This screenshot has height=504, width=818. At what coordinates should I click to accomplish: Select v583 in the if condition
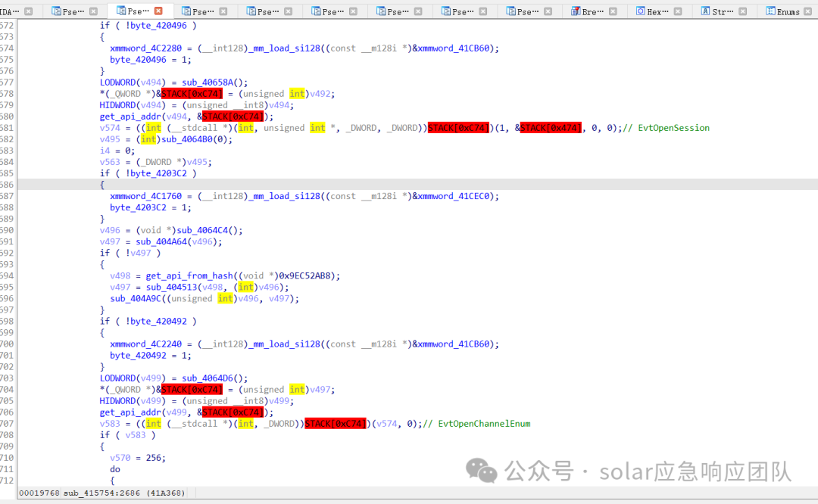(x=136, y=434)
